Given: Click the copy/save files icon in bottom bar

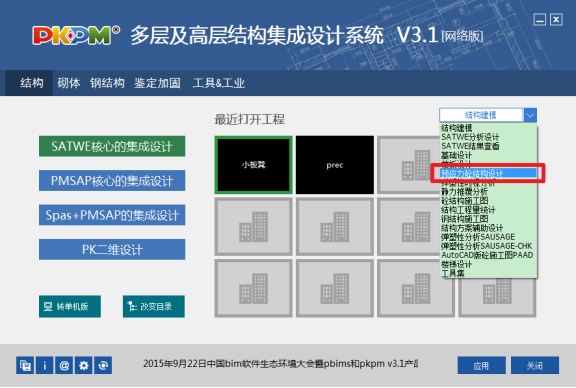Looking at the screenshot, I should (25, 365).
